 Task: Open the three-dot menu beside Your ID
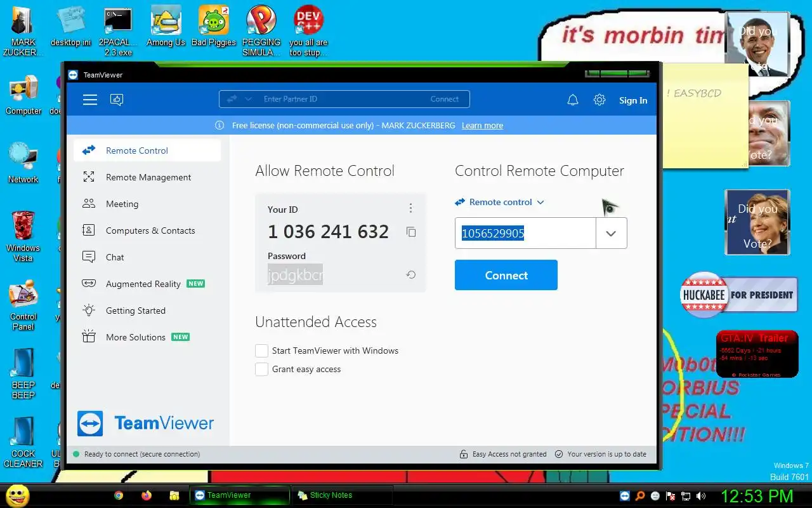pyautogui.click(x=410, y=208)
